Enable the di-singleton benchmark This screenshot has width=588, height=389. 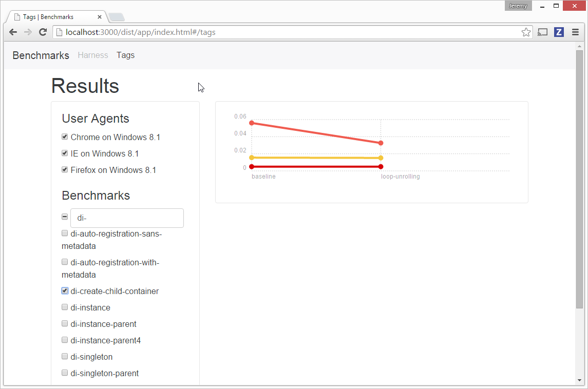[65, 356]
